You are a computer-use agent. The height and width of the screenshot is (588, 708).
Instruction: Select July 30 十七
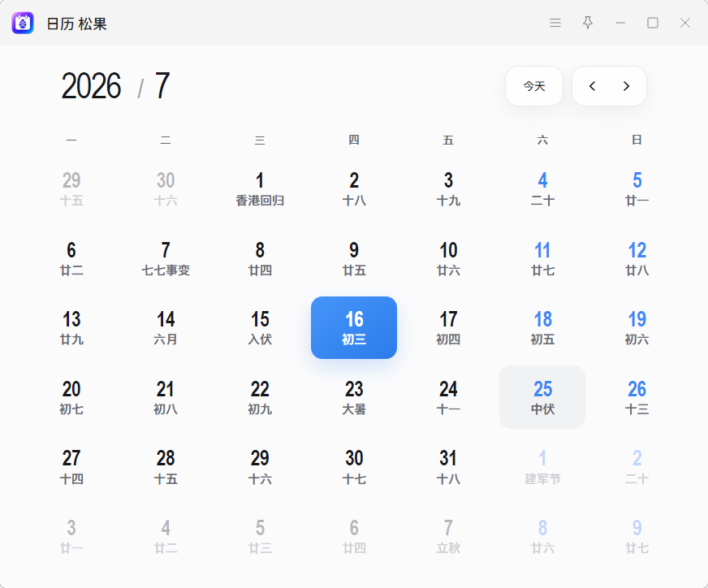click(x=354, y=467)
